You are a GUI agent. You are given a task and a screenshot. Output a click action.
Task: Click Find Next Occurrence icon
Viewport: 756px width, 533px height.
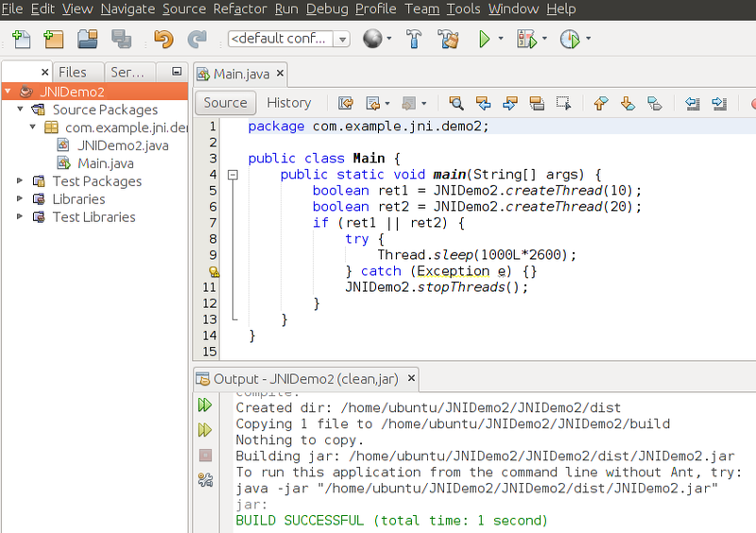509,103
